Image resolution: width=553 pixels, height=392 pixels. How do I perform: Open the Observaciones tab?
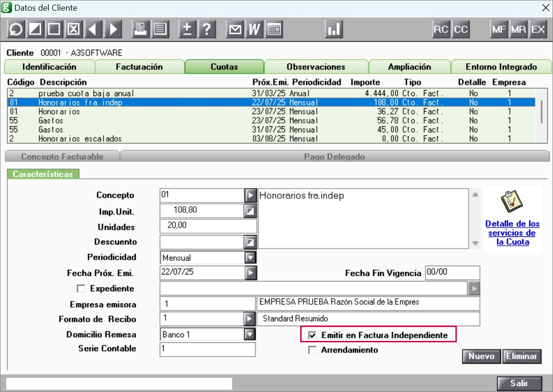(x=316, y=66)
